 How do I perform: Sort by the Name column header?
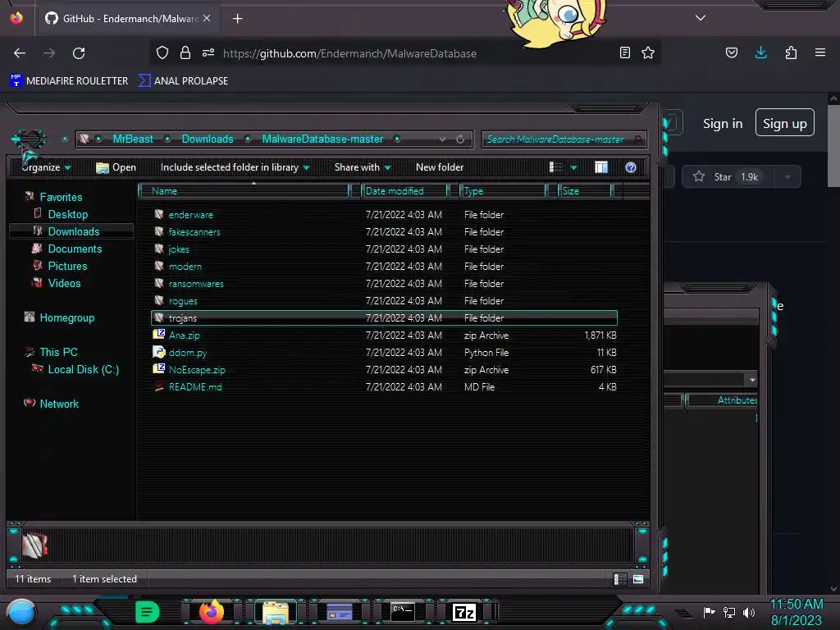pyautogui.click(x=244, y=190)
